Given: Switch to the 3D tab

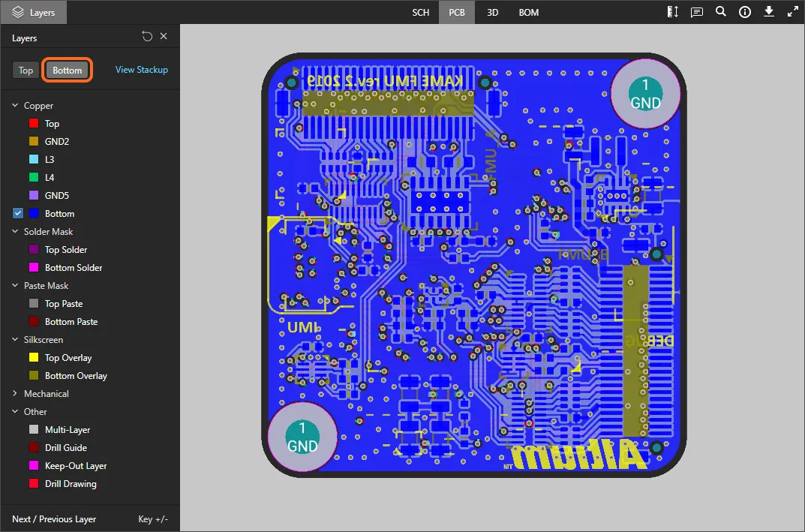Looking at the screenshot, I should pos(492,12).
